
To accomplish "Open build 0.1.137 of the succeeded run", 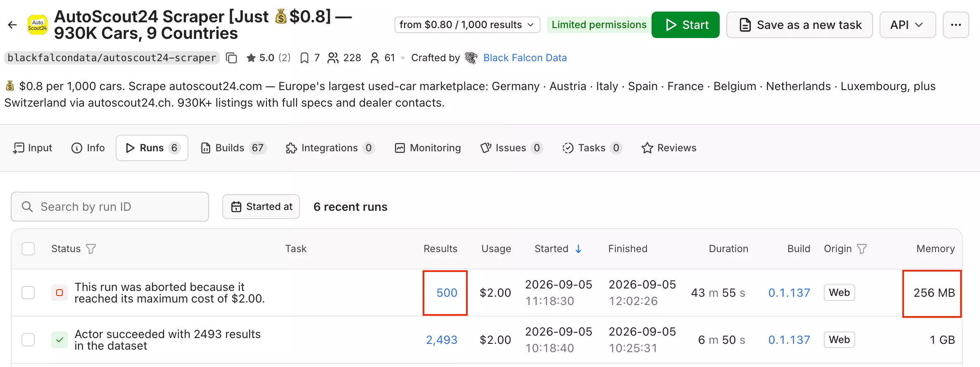I will click(x=789, y=340).
